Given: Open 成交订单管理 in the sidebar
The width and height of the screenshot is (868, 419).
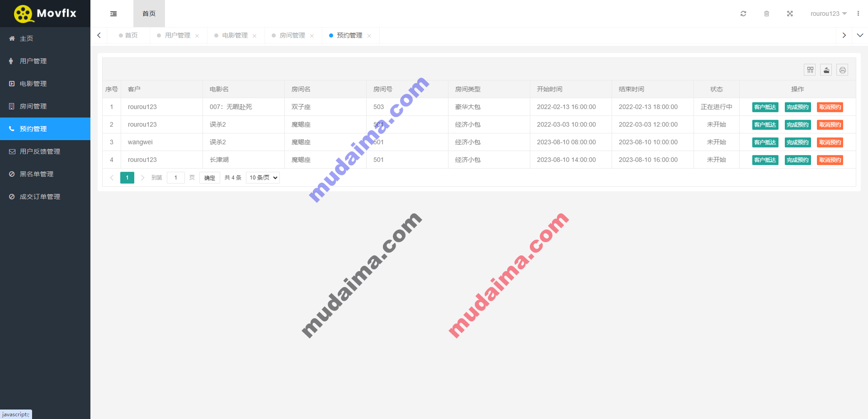Looking at the screenshot, I should [x=45, y=197].
